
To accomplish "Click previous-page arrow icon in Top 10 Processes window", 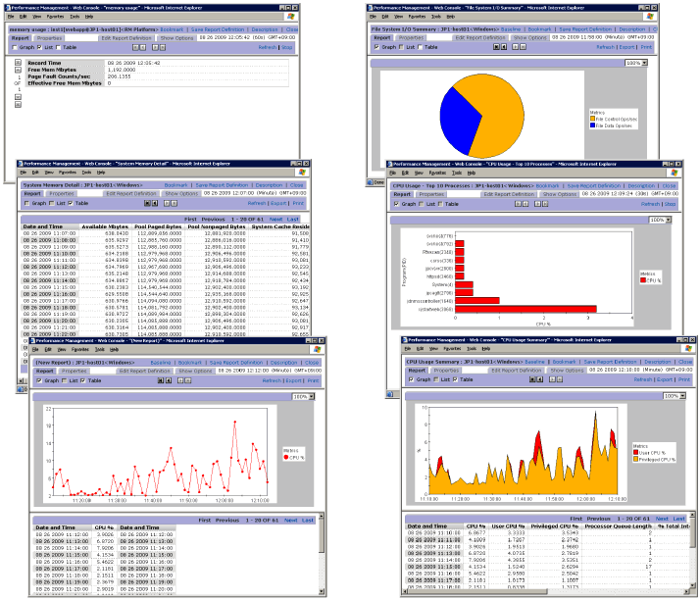I will point(525,204).
